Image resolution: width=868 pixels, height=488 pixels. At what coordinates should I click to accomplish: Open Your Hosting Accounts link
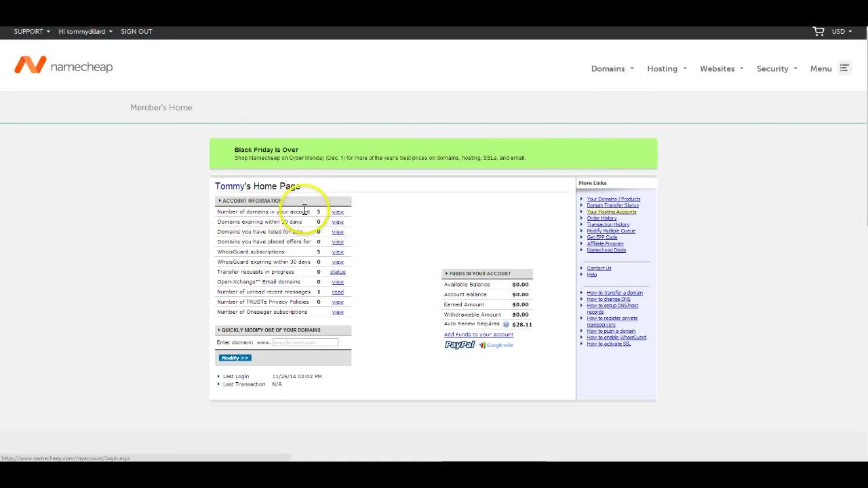pyautogui.click(x=611, y=211)
